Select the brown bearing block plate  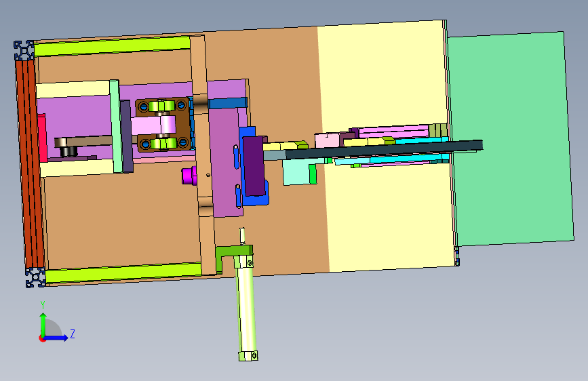coord(162,125)
